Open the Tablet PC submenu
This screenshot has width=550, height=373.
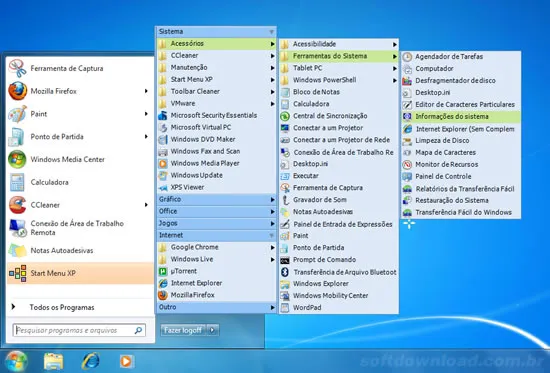(338, 68)
